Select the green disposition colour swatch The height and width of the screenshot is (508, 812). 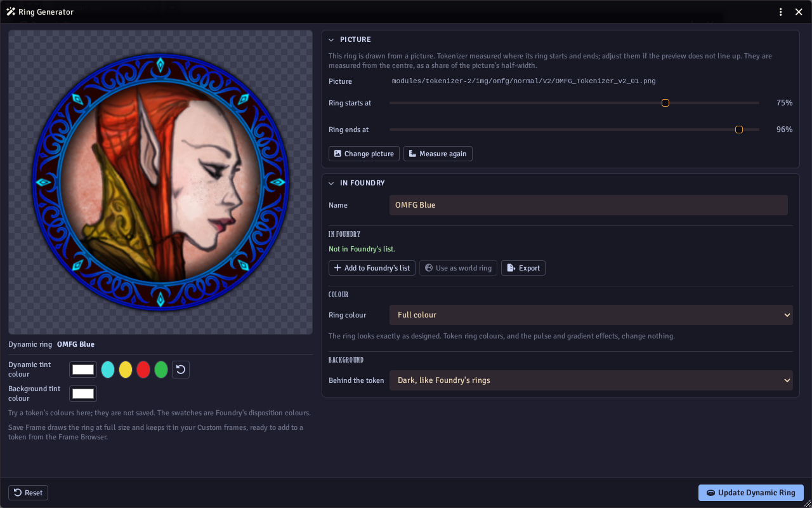click(161, 370)
